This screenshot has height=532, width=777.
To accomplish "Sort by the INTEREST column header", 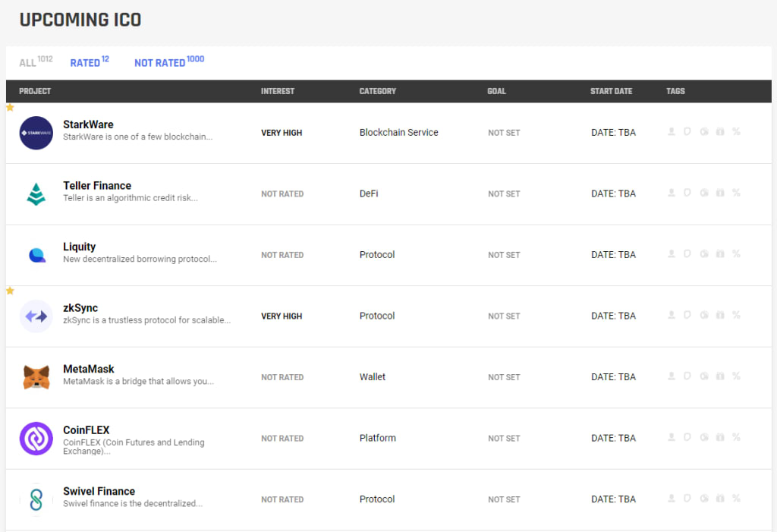I will 278,91.
